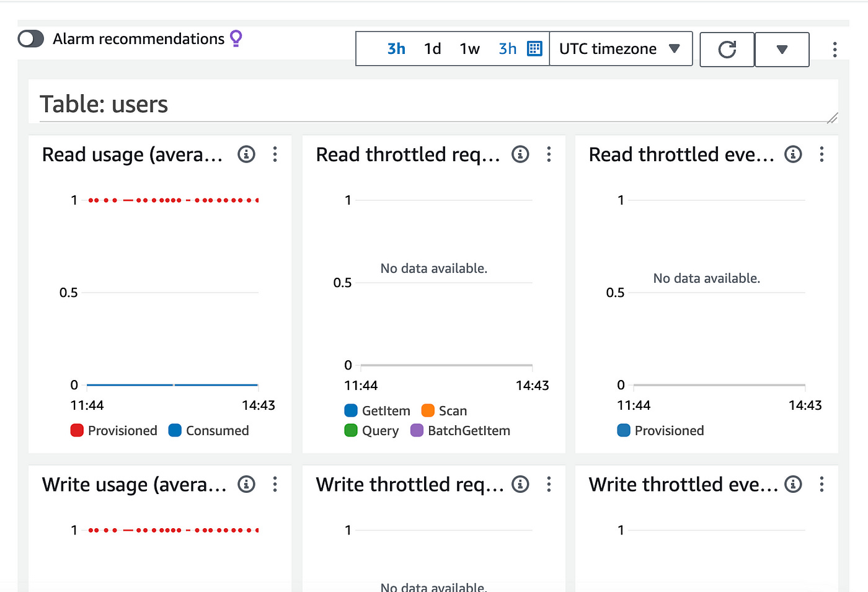Toggle the Provisioned legend on Read usage chart

pos(113,430)
